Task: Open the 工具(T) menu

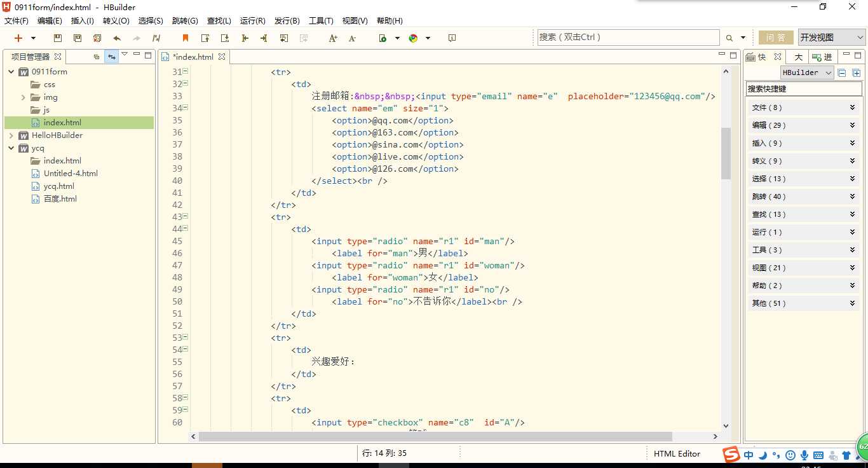Action: (321, 21)
